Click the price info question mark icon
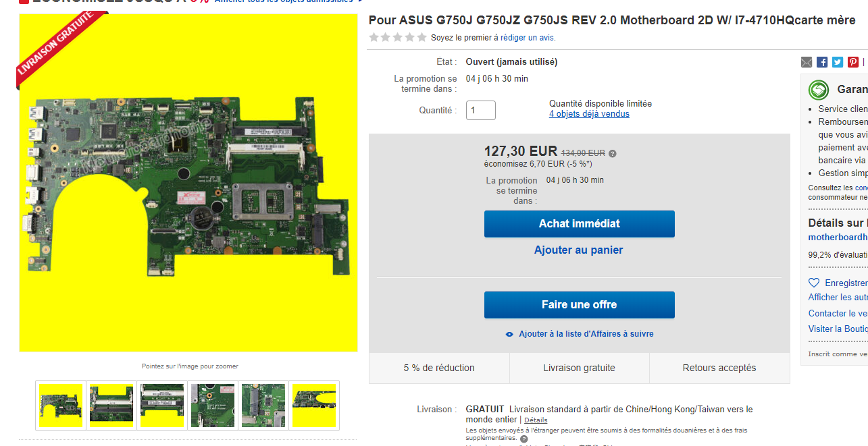868x446 pixels. pyautogui.click(x=613, y=154)
